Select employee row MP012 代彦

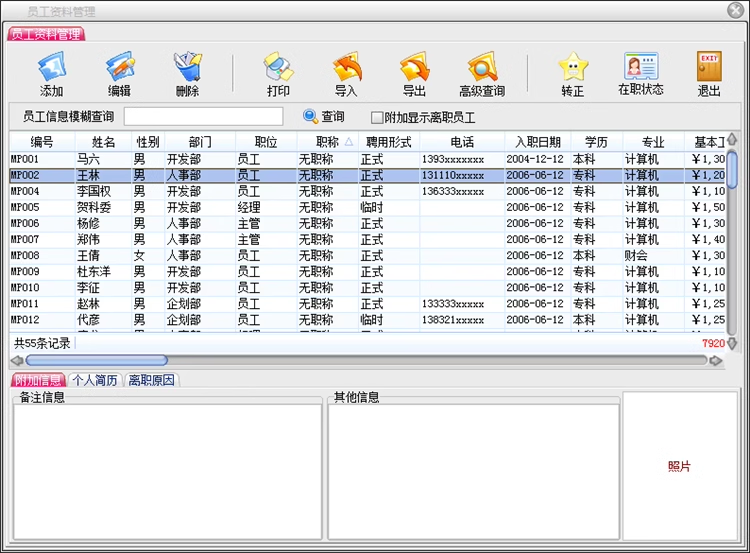367,320
